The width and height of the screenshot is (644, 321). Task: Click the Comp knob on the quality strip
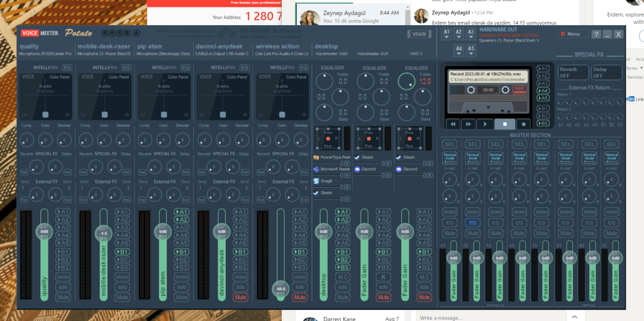pos(27,139)
